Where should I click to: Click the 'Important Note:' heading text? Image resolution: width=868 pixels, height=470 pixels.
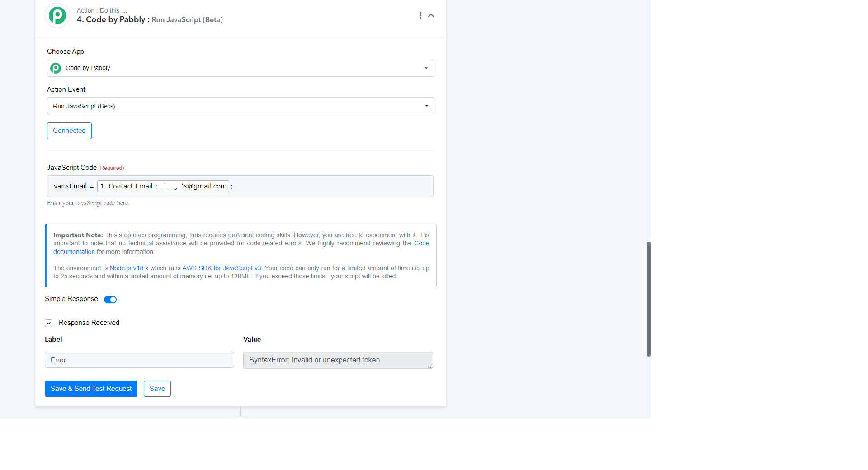tap(78, 235)
